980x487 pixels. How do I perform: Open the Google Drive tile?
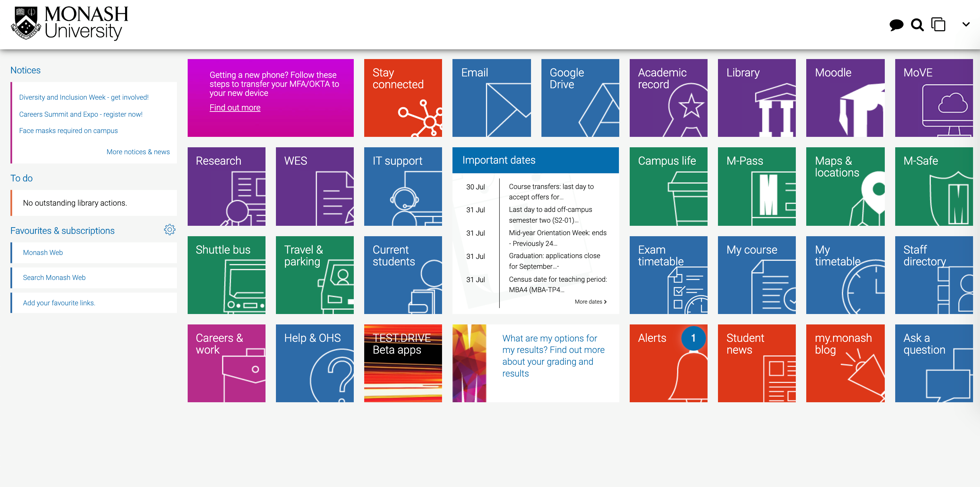pos(580,98)
